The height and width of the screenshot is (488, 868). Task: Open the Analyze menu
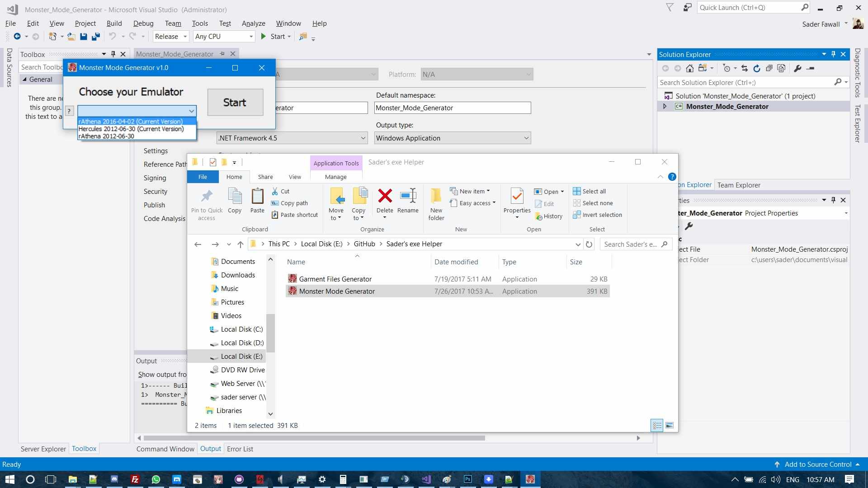253,23
